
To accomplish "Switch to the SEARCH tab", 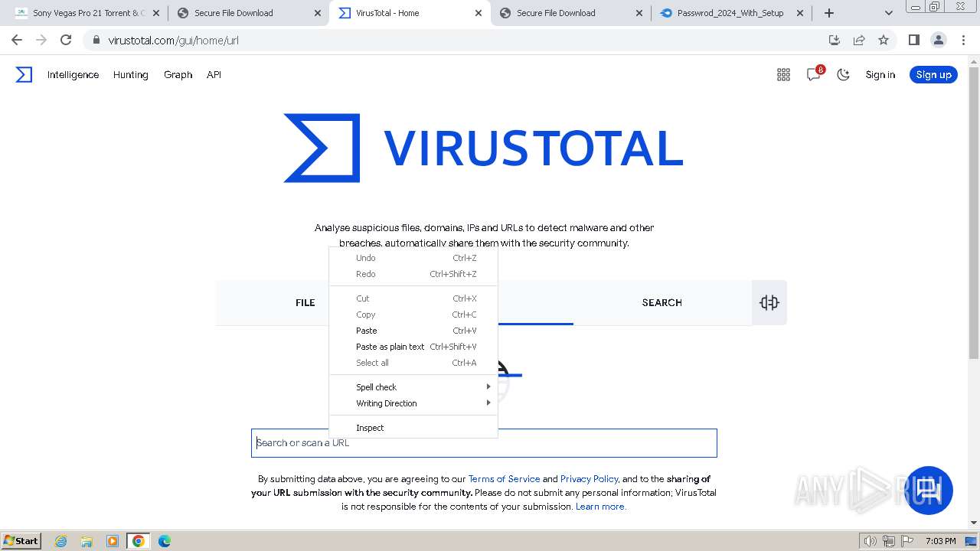I will [662, 302].
